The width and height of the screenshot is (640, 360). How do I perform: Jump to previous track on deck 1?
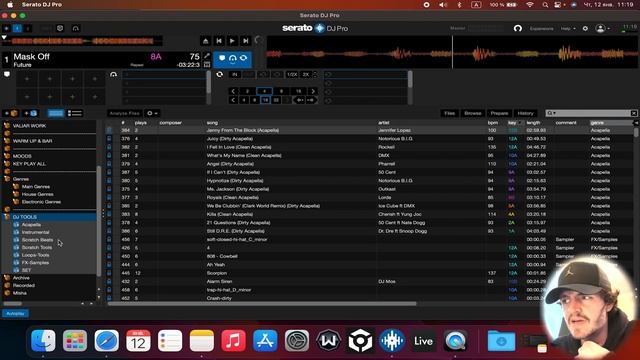coord(219,41)
